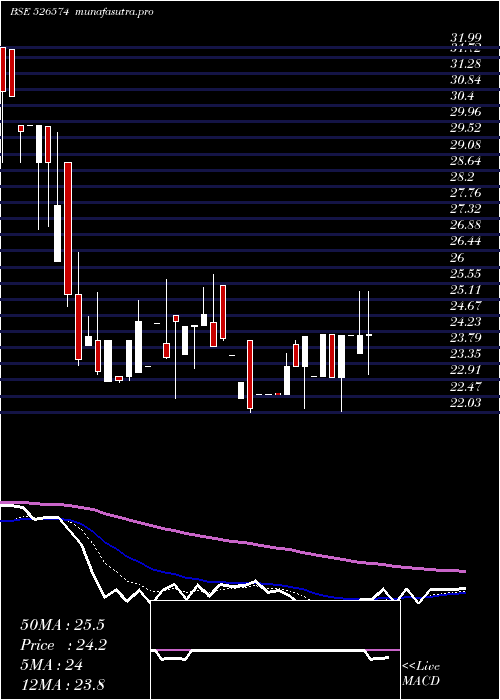Image resolution: width=500 pixels, height=700 pixels.
Task: Select the 23.35 price level label
Action: [x=465, y=354]
